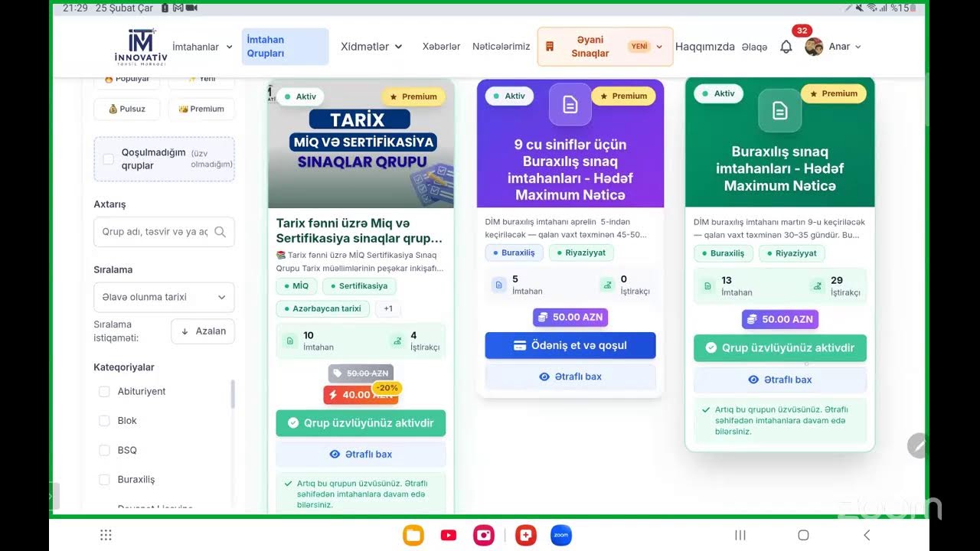Open the YouTube app in taskbar
The image size is (980, 551).
(x=449, y=535)
